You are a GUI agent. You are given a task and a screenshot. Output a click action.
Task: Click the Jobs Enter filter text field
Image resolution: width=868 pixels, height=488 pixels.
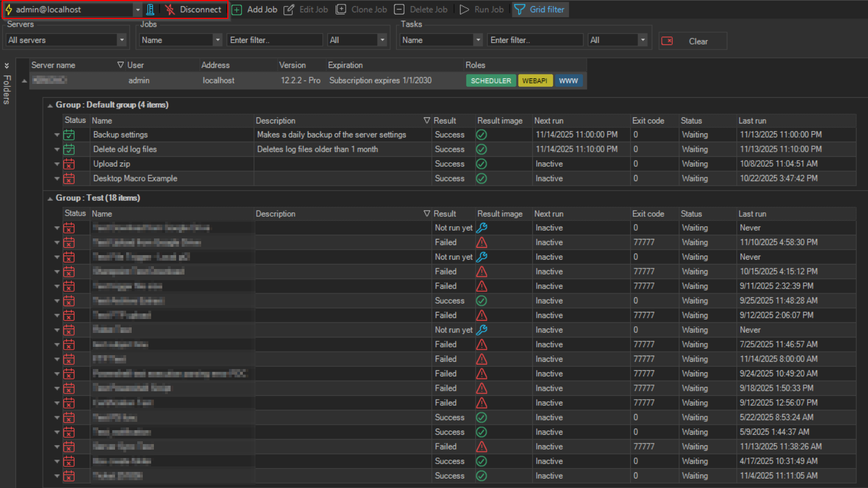274,40
